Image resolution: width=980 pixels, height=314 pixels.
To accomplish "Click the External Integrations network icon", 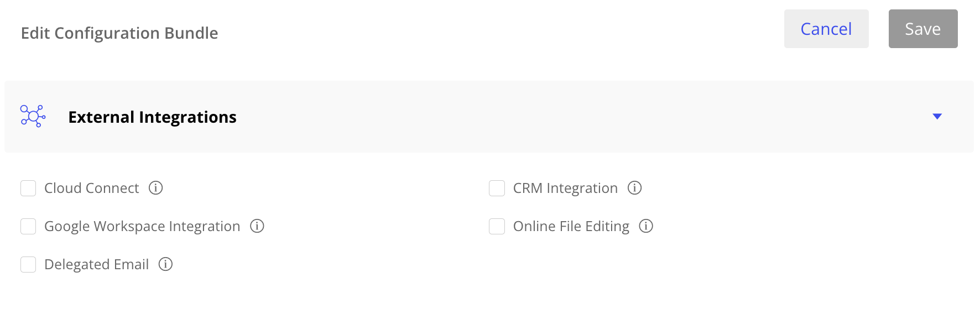I will click(33, 117).
